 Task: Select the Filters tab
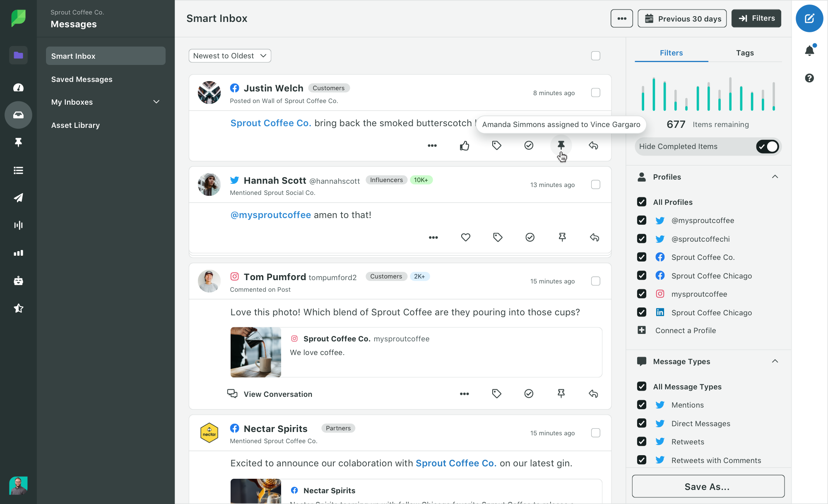point(671,53)
